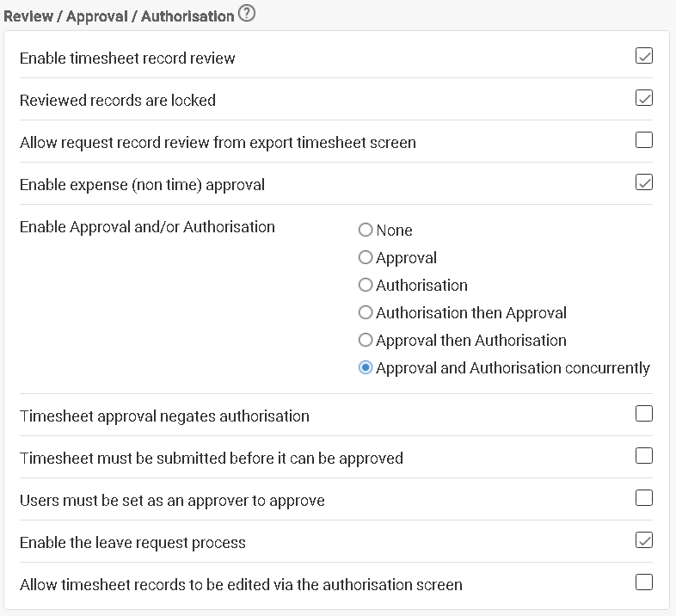676x616 pixels.
Task: Select the None radio option
Action: tap(366, 230)
